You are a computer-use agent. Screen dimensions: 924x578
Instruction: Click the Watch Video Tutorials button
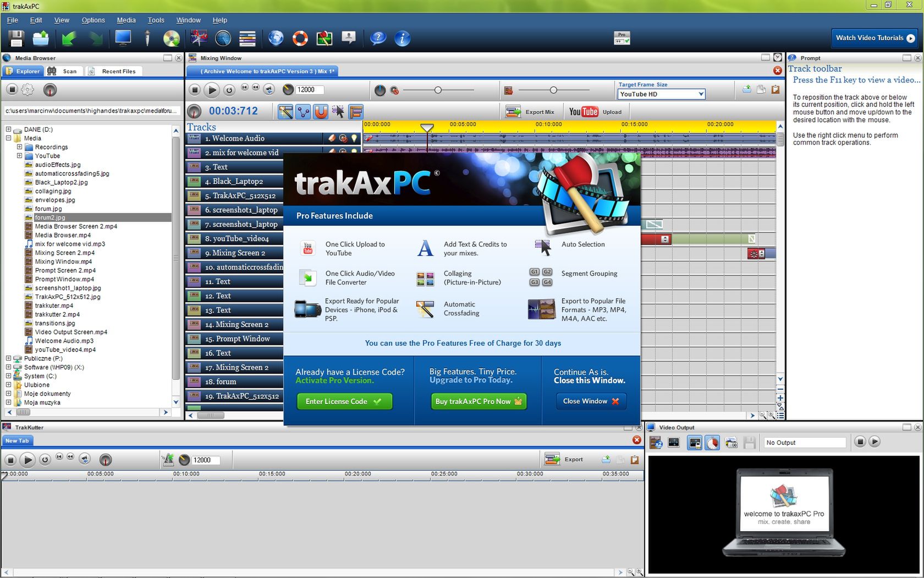(x=875, y=38)
